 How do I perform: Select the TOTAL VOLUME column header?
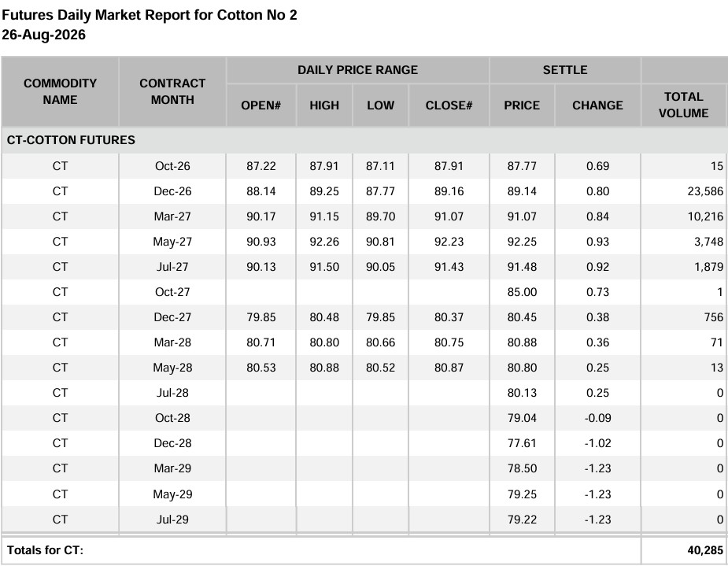point(683,105)
